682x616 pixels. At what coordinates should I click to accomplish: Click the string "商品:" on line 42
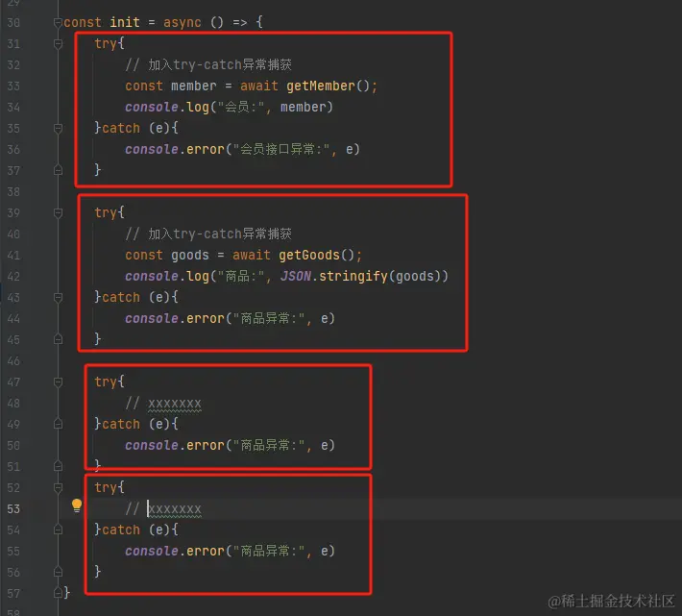pyautogui.click(x=239, y=276)
